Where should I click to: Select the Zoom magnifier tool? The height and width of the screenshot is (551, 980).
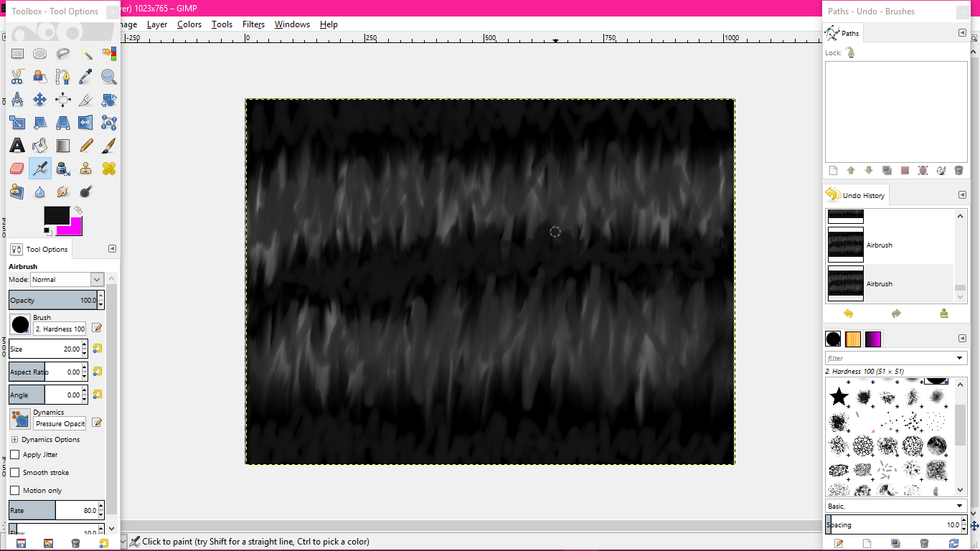click(108, 77)
